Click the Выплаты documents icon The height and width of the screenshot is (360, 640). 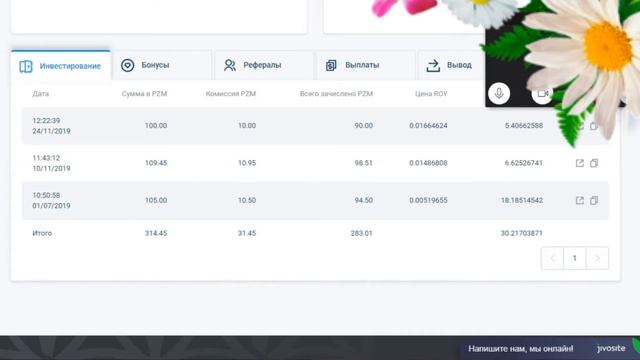click(331, 65)
